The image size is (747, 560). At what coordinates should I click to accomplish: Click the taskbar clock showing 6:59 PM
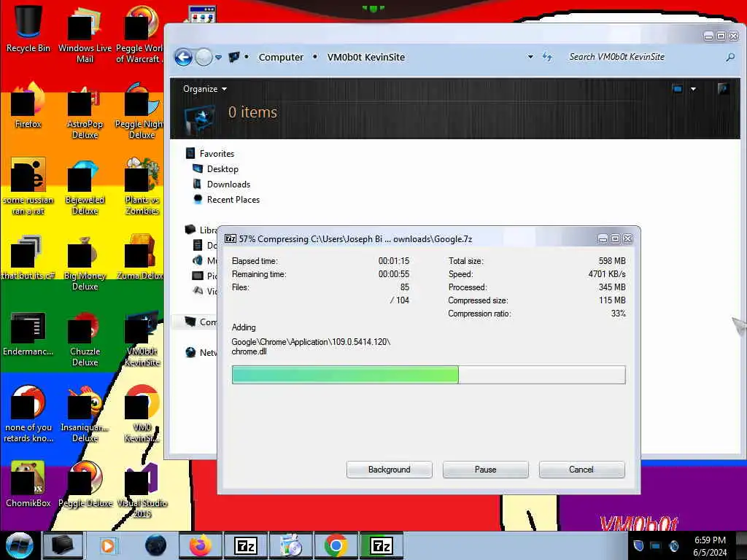click(710, 546)
